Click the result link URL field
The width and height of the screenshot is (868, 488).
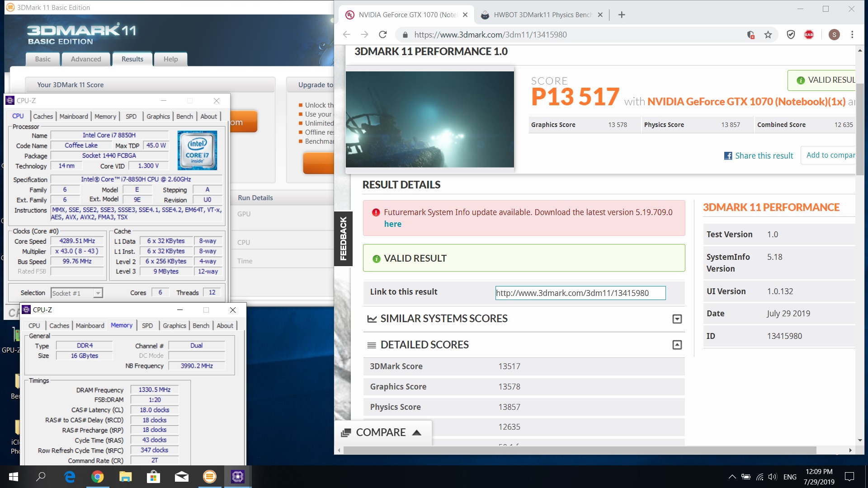pyautogui.click(x=580, y=293)
